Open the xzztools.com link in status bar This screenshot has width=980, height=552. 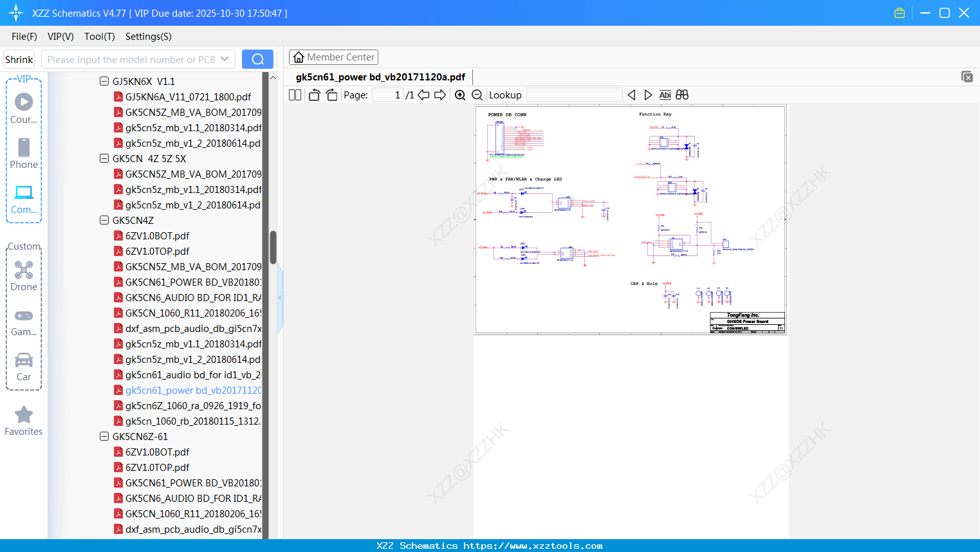pyautogui.click(x=533, y=546)
